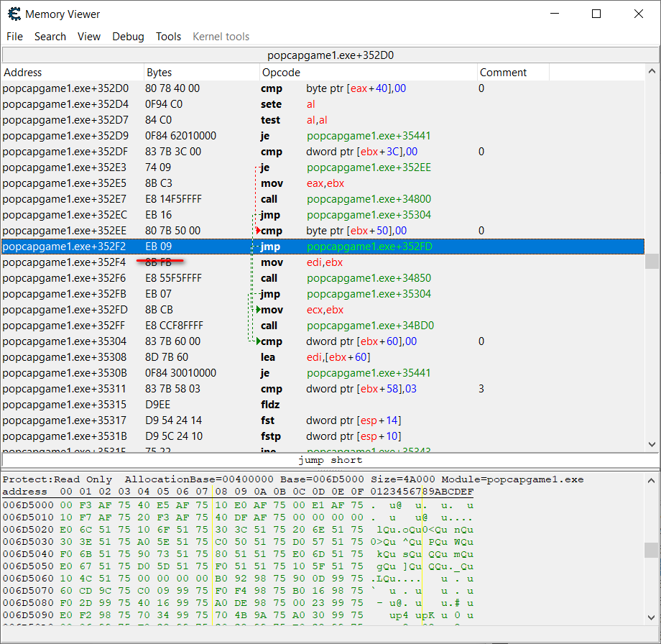Select the fstp row at +3531B
Viewport: 661px width, 644px height.
pos(323,436)
